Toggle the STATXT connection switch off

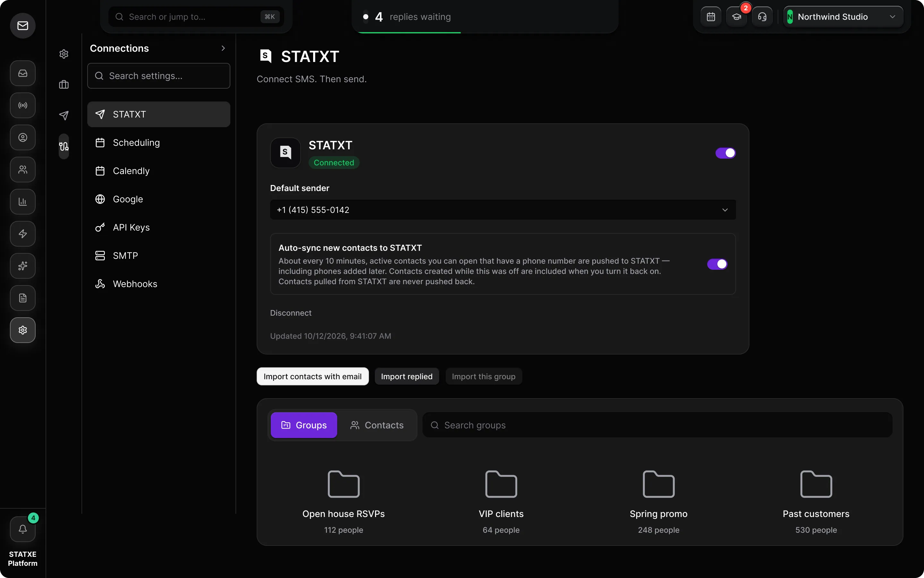pos(725,153)
